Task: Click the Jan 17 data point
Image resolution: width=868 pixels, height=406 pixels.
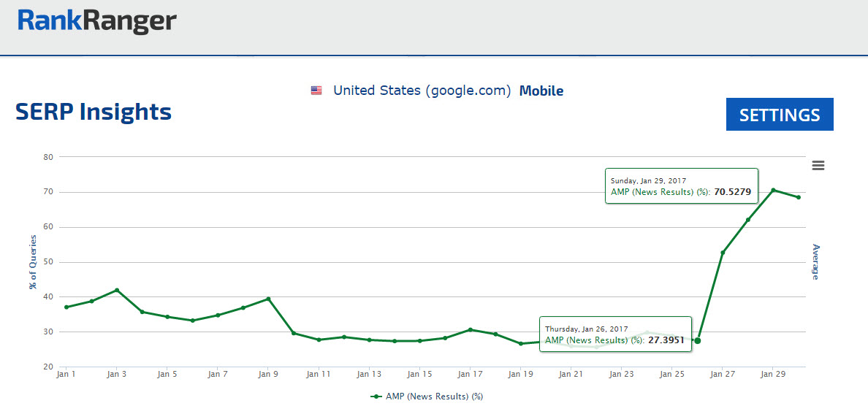Action: point(471,329)
